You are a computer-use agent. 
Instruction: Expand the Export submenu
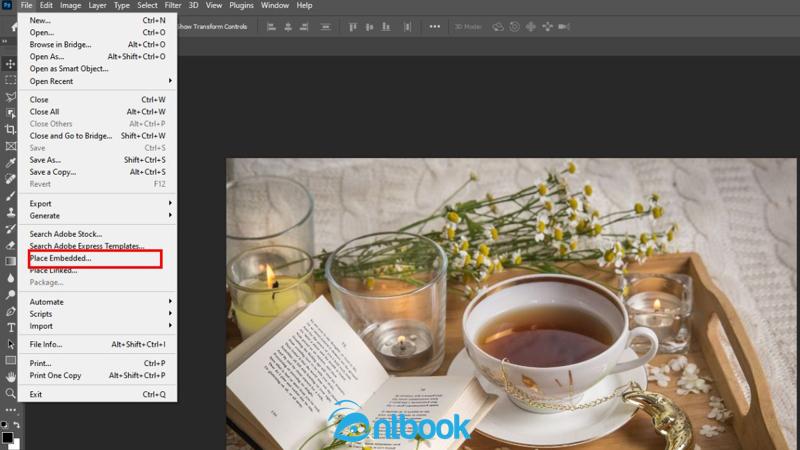click(97, 204)
